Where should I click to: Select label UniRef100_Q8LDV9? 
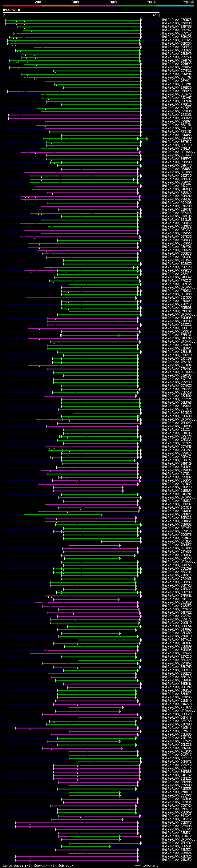(177, 54)
